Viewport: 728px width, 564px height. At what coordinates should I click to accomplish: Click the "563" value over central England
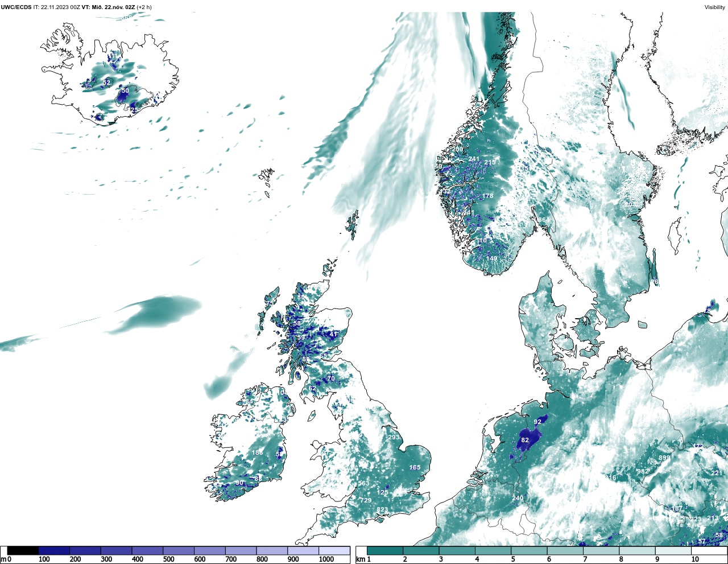click(x=363, y=483)
